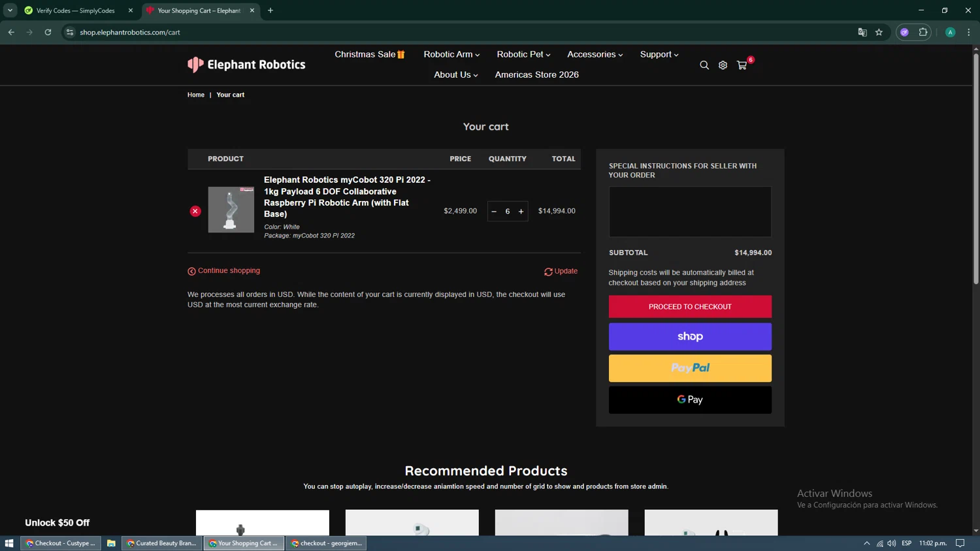The image size is (980, 551).
Task: Expand the Robotic Pet menu
Action: 523,54
